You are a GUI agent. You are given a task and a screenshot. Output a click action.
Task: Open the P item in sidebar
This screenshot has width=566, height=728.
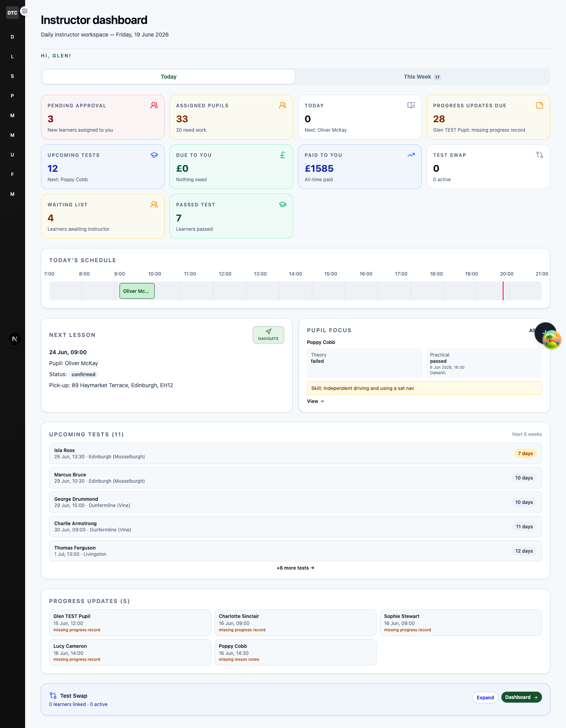click(13, 96)
